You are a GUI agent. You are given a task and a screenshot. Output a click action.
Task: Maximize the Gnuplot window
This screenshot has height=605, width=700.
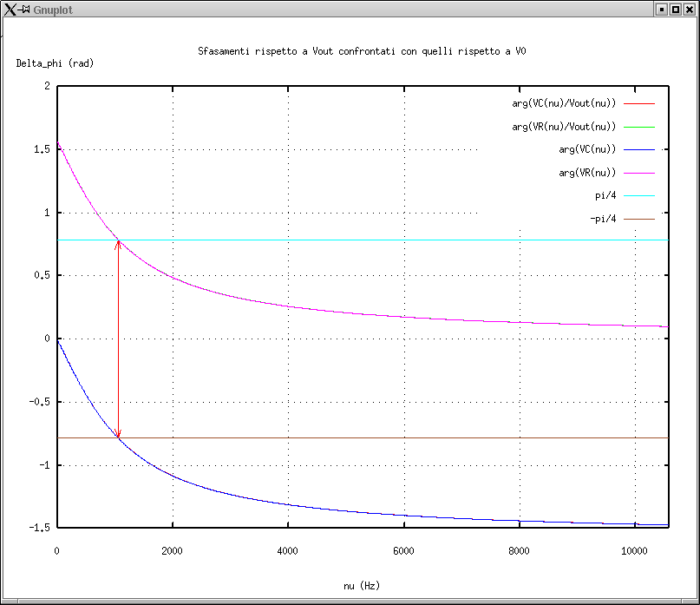pos(675,9)
